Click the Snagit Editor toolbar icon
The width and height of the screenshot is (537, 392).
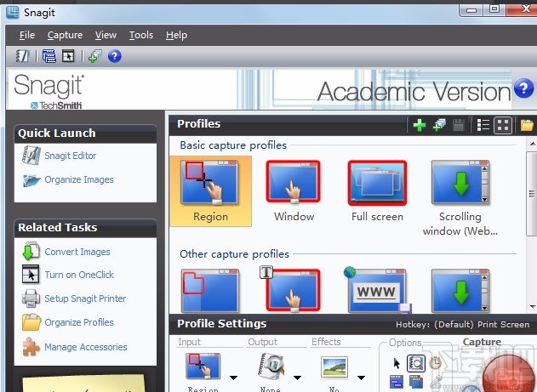pos(23,56)
